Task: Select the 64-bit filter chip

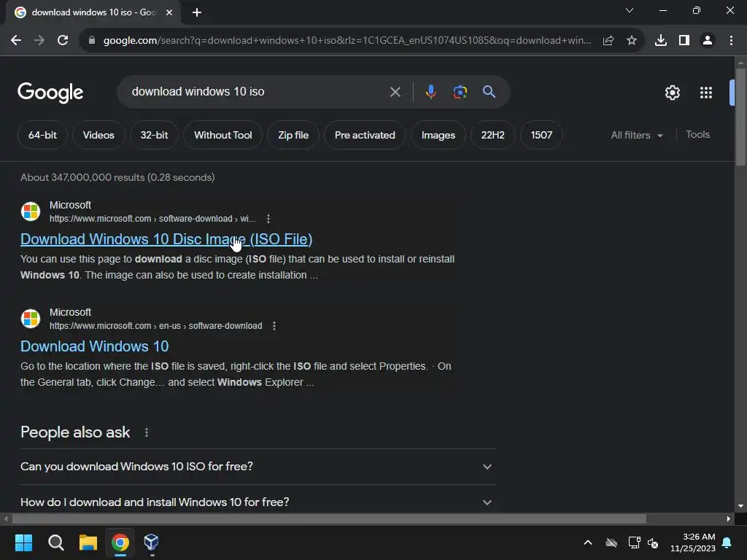Action: 42,135
